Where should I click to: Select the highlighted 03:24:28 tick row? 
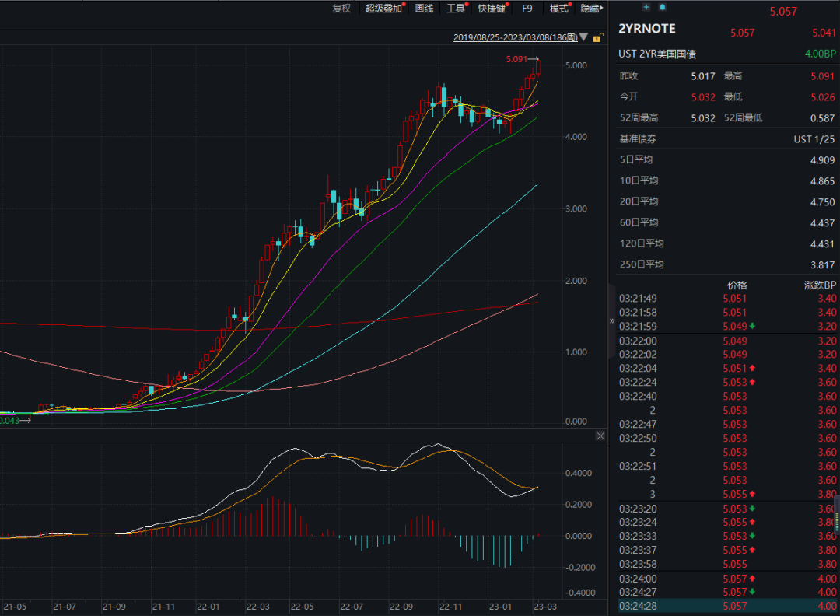click(x=727, y=606)
